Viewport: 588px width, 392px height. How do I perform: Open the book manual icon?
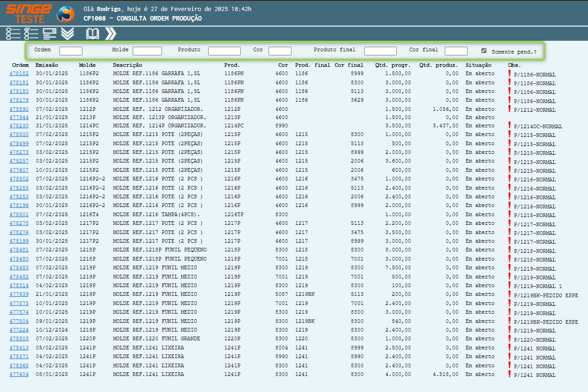pos(92,33)
